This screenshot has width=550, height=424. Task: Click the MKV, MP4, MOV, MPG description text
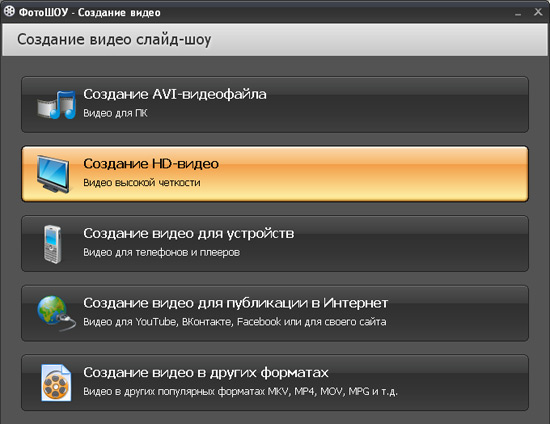point(240,391)
